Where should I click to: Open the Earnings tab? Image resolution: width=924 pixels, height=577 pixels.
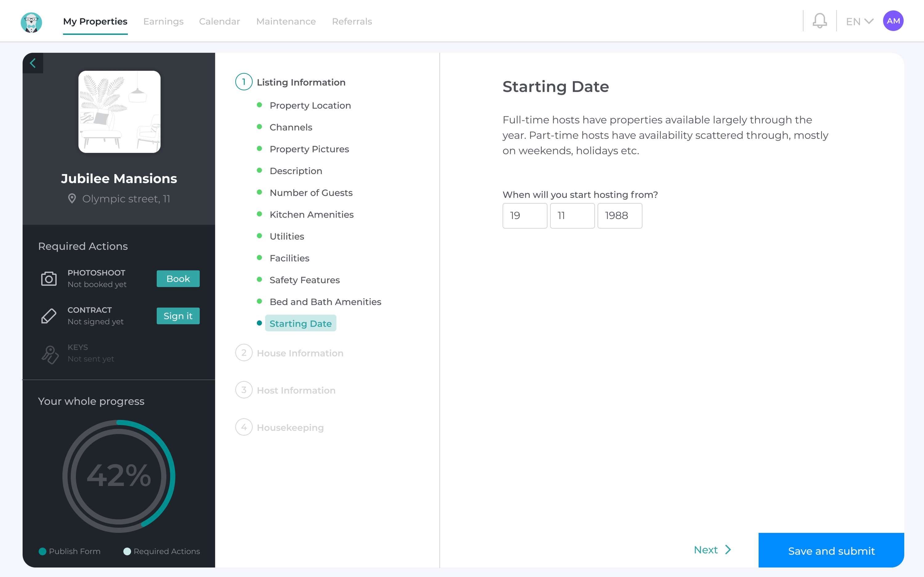click(163, 21)
